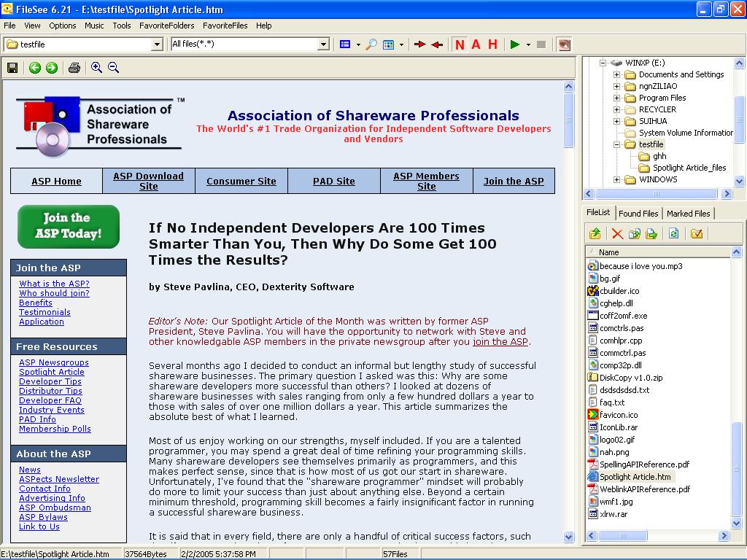Click the Print icon in toolbar
The width and height of the screenshot is (747, 560).
click(x=74, y=68)
